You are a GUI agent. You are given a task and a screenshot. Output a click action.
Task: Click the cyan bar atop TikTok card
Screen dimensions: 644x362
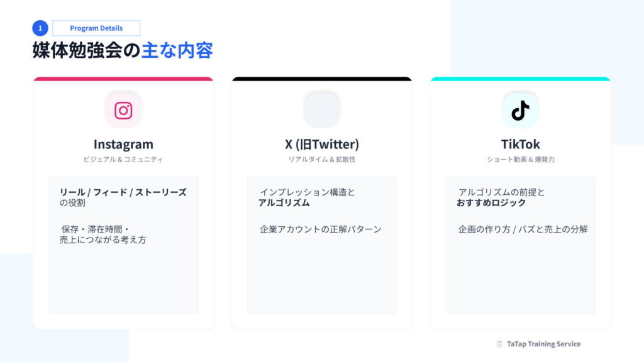click(x=520, y=79)
